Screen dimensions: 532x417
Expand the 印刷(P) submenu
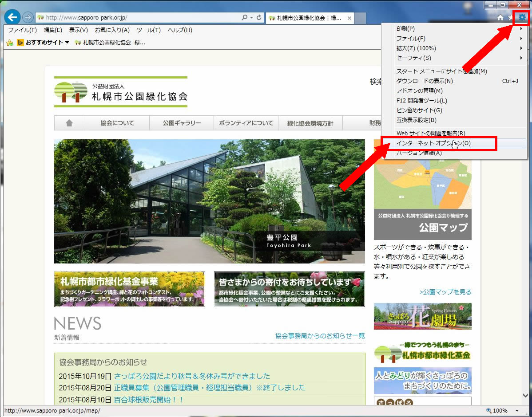tap(402, 29)
